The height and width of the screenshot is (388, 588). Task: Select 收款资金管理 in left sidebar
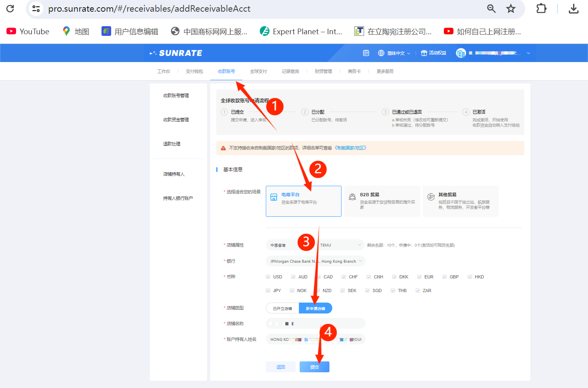coord(176,120)
